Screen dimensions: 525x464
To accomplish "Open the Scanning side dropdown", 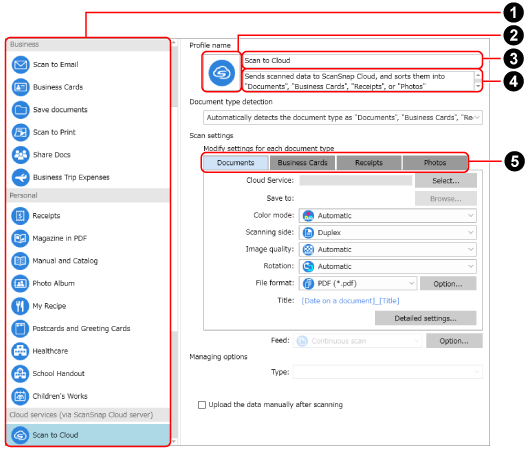I will 387,233.
